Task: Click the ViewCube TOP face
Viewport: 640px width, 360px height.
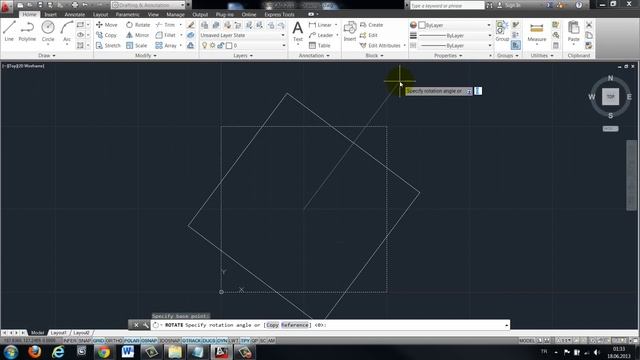Action: point(610,97)
